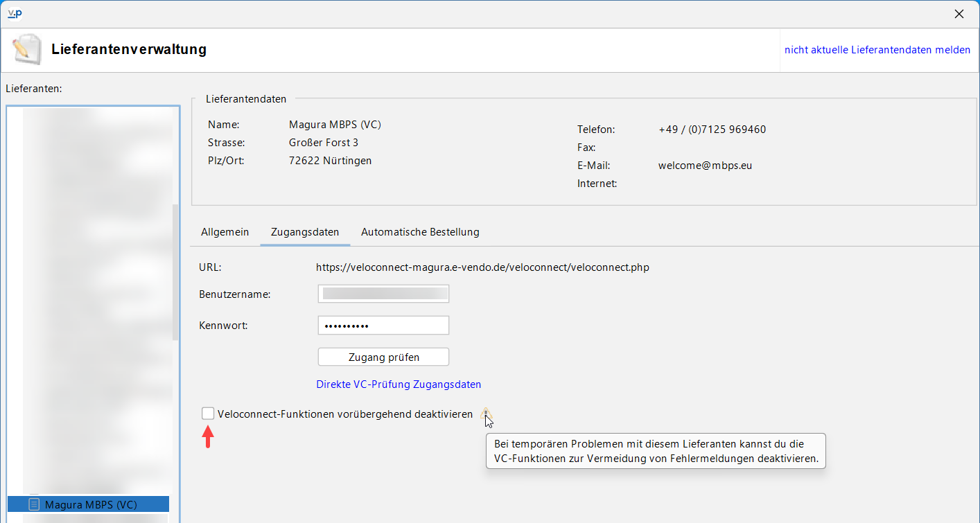The width and height of the screenshot is (980, 523).
Task: Switch to the Allgemein tab
Action: click(225, 232)
